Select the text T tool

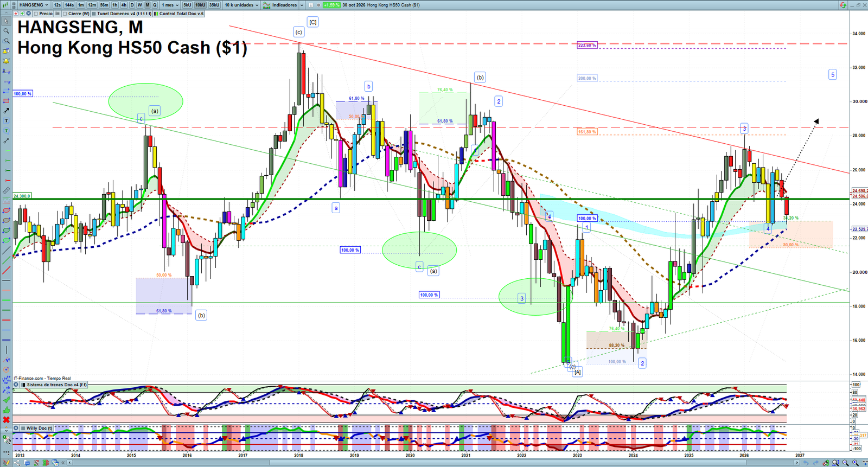[6, 120]
